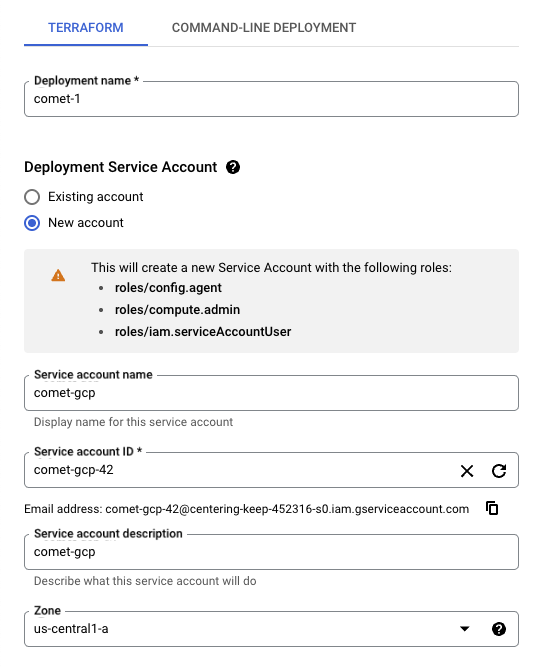Regenerate Service account ID with refresh icon
Image resolution: width=537 pixels, height=667 pixels.
(x=499, y=471)
